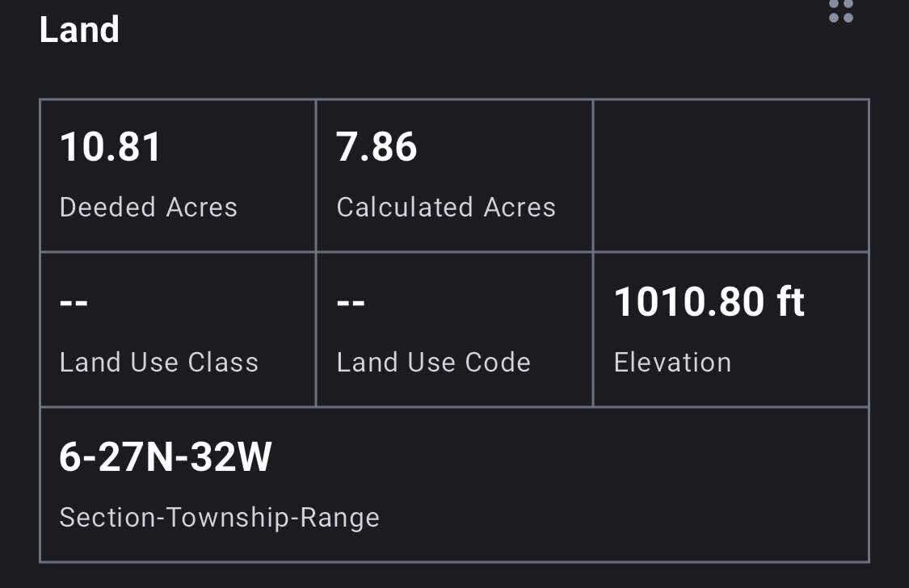Viewport: 909px width, 588px height.
Task: Click the dashes above Land Use Code
Action: (x=351, y=304)
